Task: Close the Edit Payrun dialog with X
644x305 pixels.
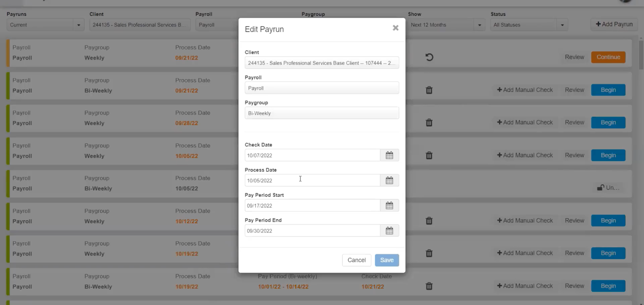Action: coord(396,28)
